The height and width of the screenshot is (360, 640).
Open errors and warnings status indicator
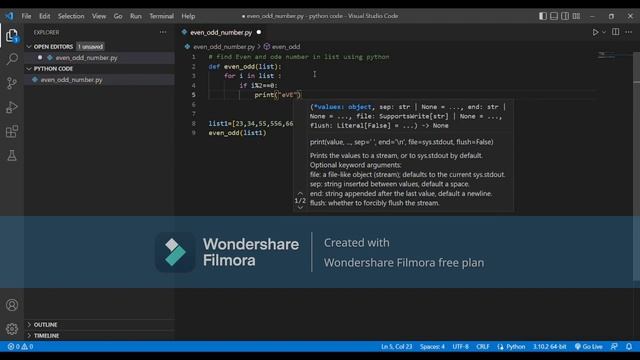click(x=20, y=347)
